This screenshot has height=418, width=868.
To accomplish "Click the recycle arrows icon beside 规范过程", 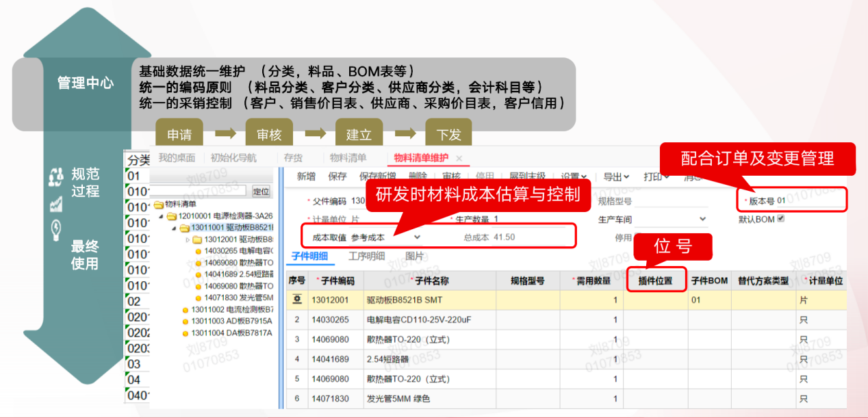I will point(56,177).
